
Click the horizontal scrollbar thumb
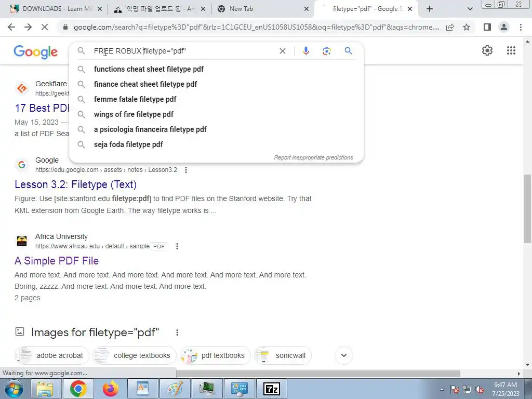(318, 373)
